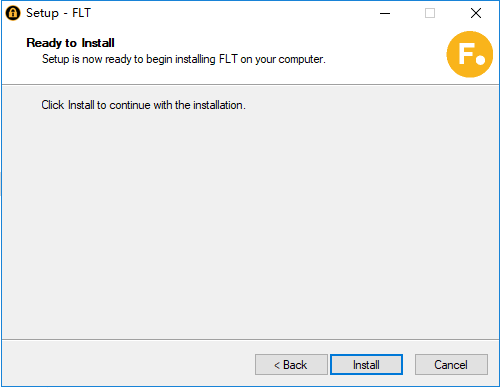500x388 pixels.
Task: Return to the previous setup page
Action: (x=291, y=365)
